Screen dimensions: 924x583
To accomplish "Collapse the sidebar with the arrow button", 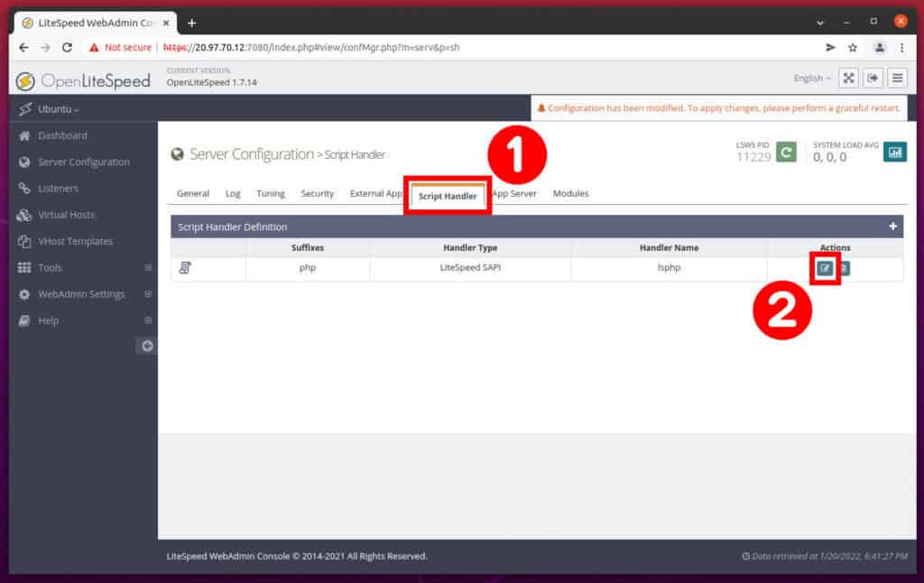I will 147,346.
